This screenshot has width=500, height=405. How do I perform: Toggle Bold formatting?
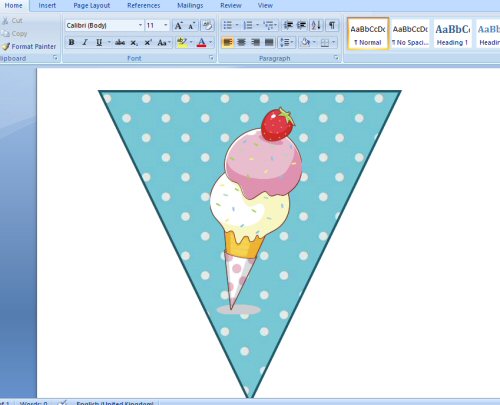(71, 42)
